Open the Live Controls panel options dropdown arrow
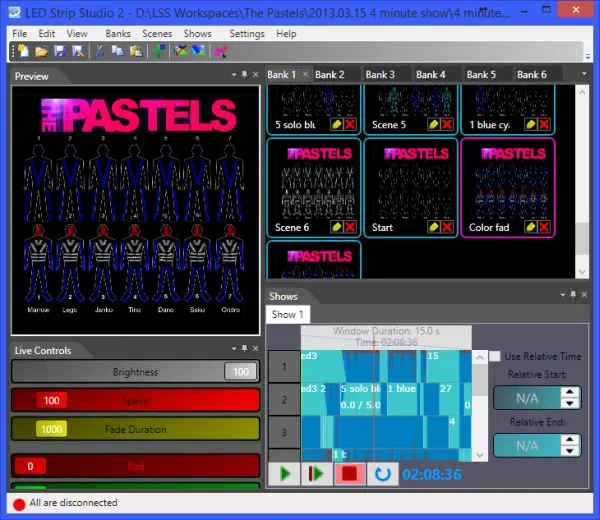This screenshot has height=520, width=600. pyautogui.click(x=234, y=349)
